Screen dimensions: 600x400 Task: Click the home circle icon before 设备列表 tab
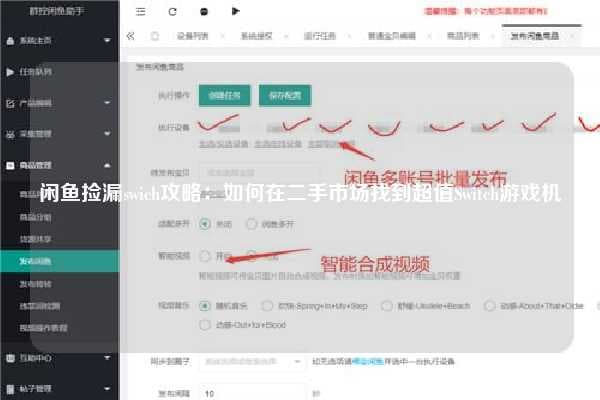[x=155, y=36]
